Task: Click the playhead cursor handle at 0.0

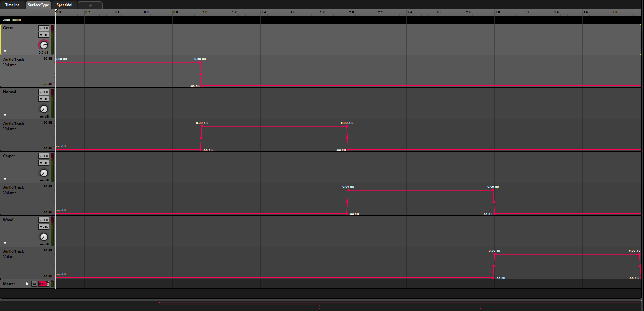Action: [56, 11]
